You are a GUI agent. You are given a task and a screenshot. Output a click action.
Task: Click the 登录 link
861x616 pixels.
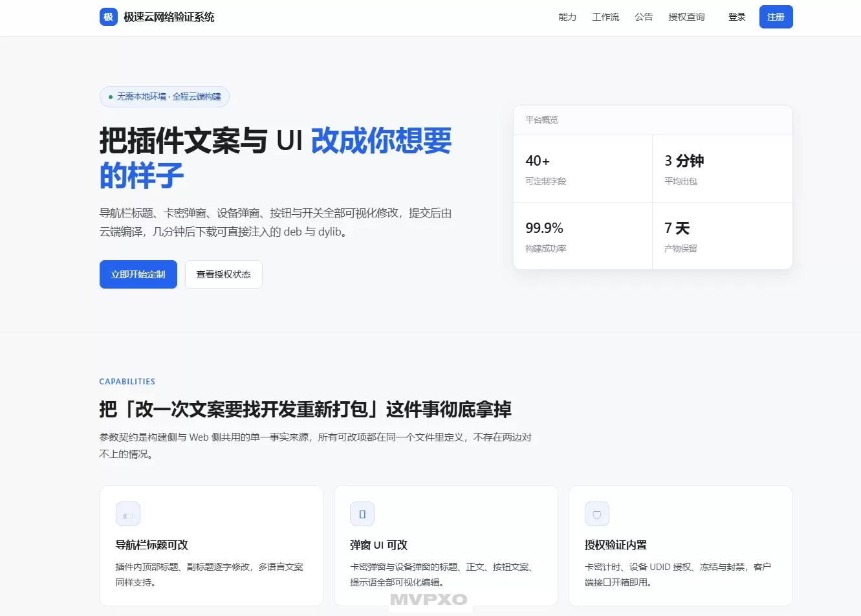737,17
